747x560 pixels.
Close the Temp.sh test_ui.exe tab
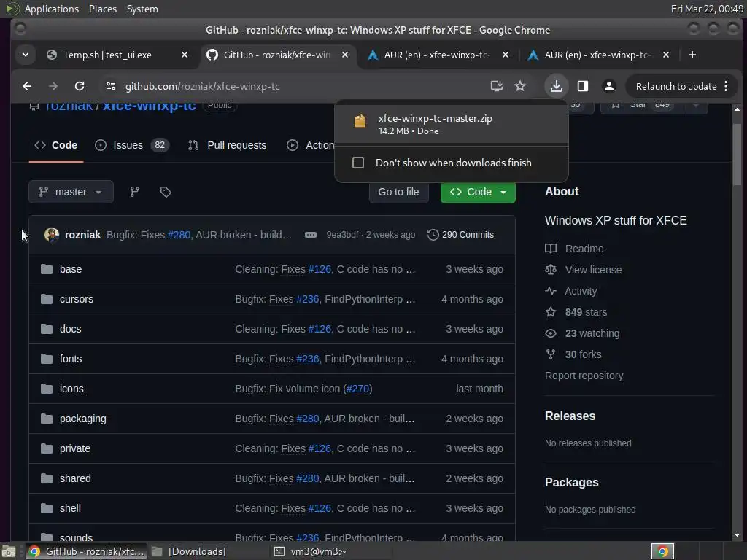(185, 55)
